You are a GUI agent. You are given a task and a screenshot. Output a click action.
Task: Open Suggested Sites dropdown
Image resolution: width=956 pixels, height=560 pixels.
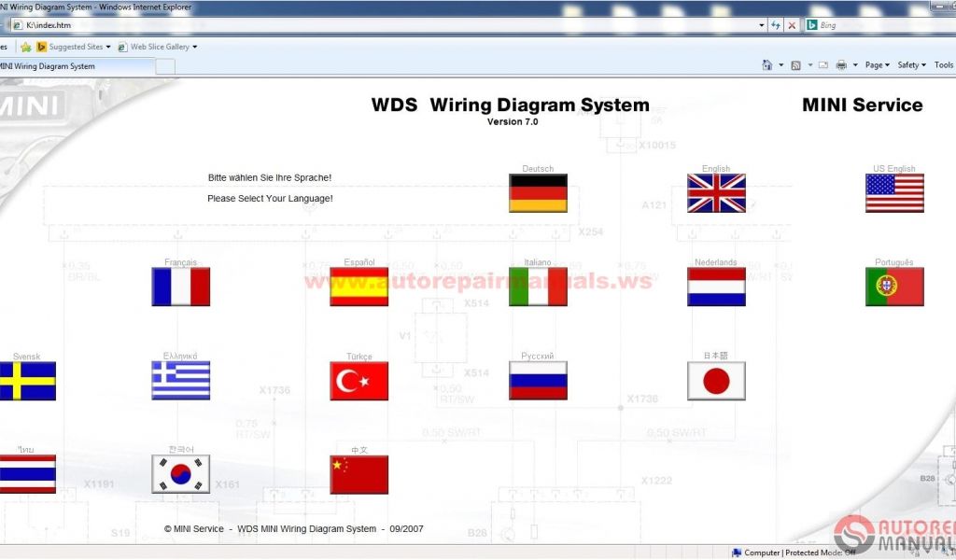[x=78, y=47]
